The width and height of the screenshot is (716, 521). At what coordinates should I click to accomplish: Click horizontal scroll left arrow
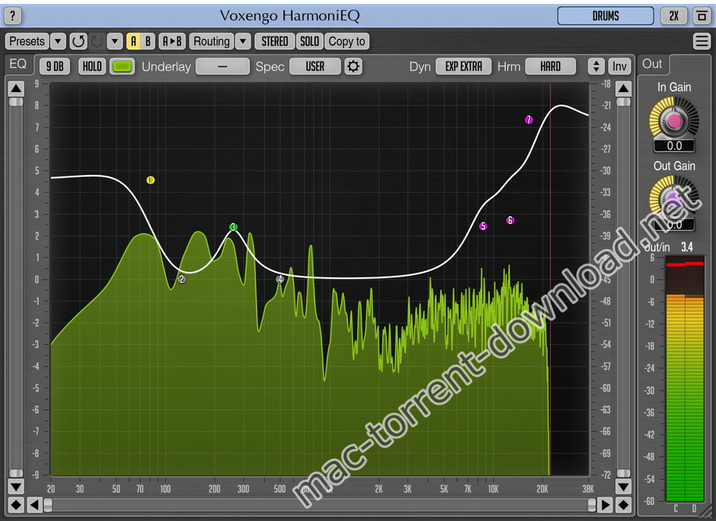35,505
